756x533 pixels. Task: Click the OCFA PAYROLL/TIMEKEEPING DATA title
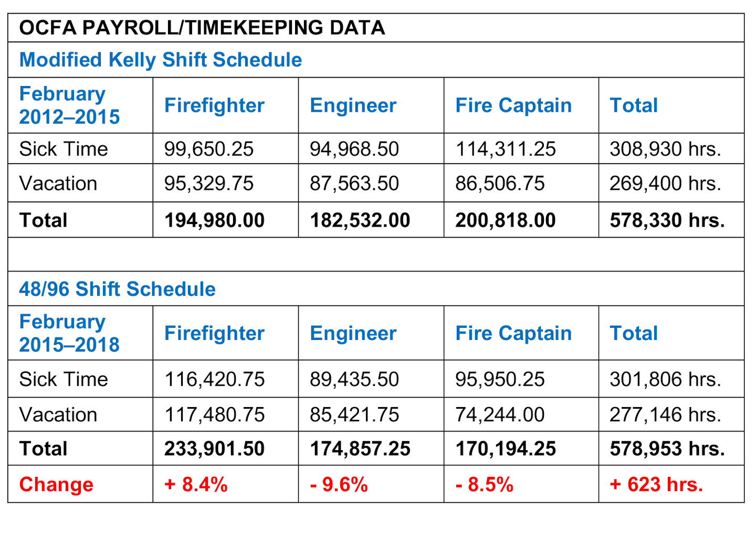click(x=202, y=28)
